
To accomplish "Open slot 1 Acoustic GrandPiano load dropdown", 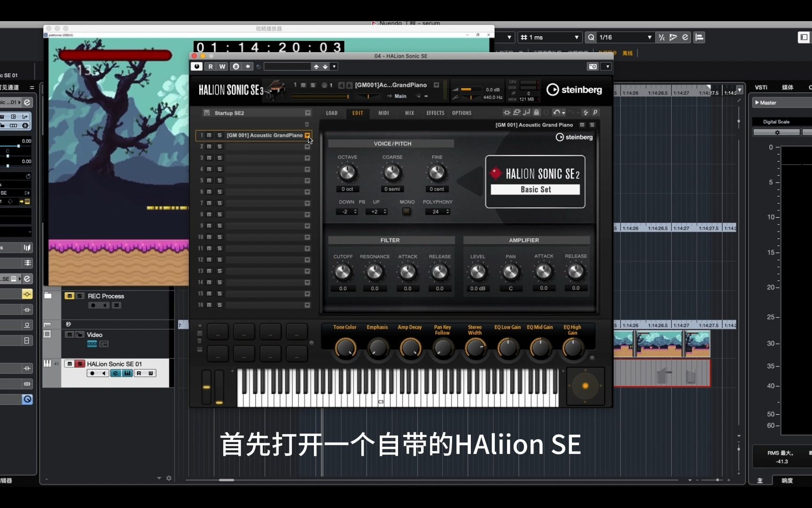I will click(307, 135).
